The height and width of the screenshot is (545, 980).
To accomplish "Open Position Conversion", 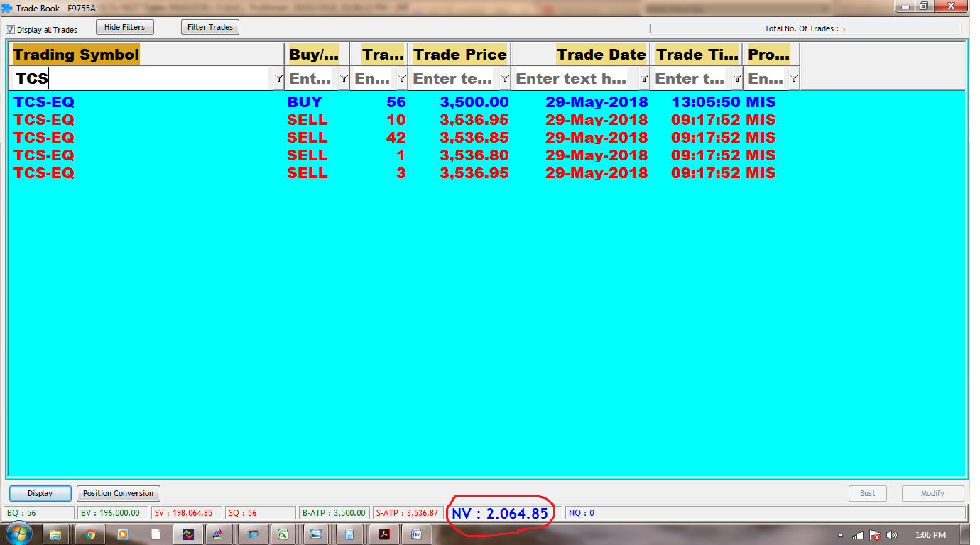I will [x=119, y=493].
